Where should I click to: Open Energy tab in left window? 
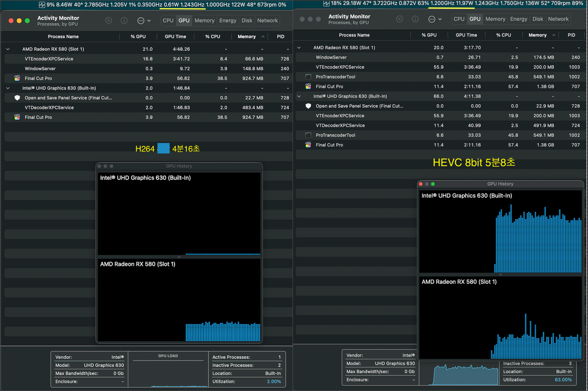(x=227, y=20)
